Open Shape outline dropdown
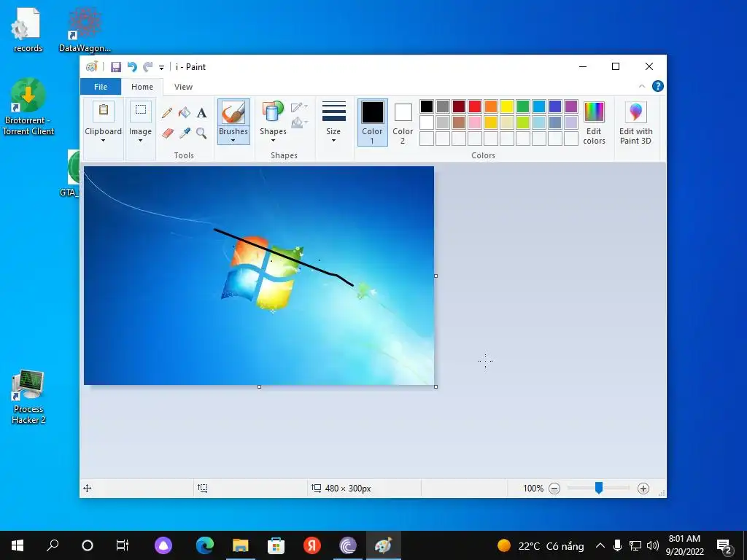 coord(299,107)
